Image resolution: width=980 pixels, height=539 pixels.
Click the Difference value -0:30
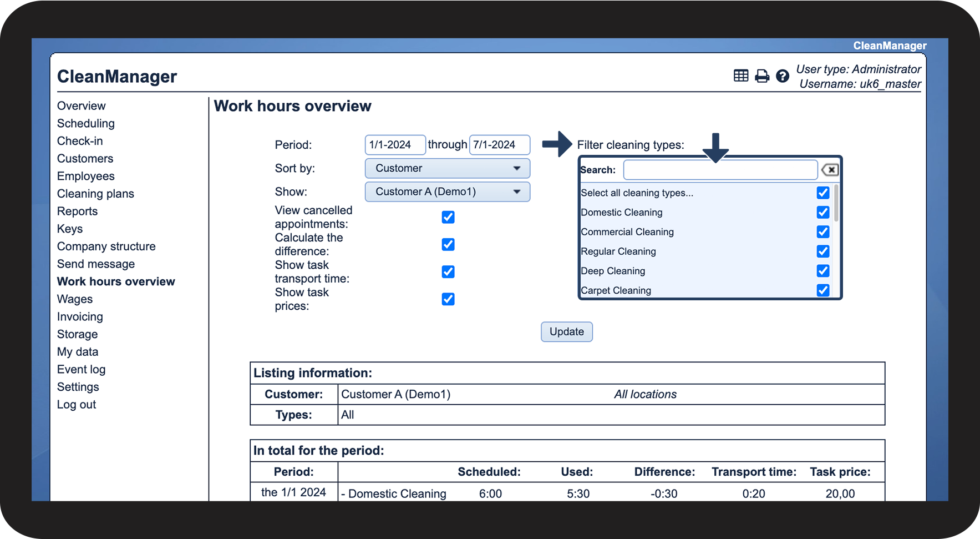(664, 493)
